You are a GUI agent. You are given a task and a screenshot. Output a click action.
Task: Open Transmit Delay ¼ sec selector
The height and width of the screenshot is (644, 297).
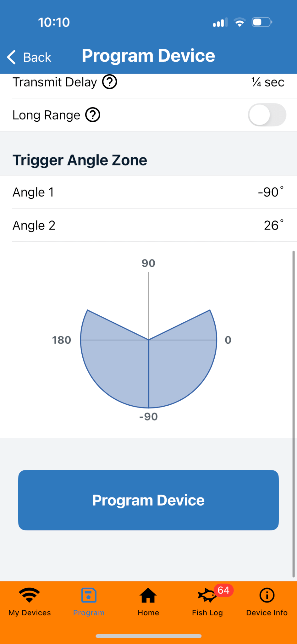click(268, 82)
